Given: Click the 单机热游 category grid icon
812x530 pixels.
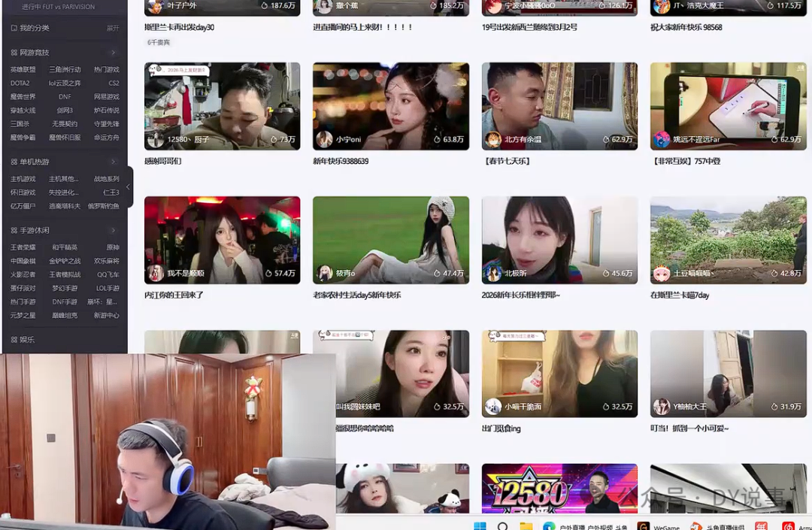Looking at the screenshot, I should tap(14, 162).
